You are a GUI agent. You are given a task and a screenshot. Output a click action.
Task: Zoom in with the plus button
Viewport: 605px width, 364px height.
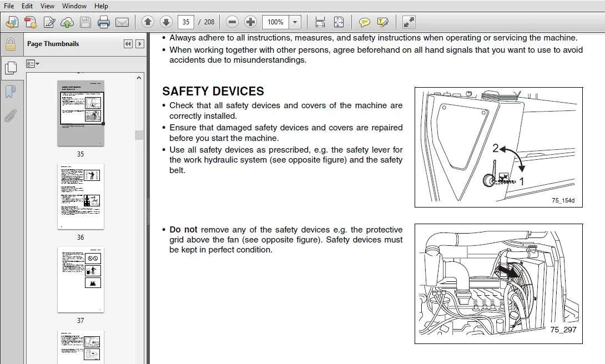click(250, 22)
